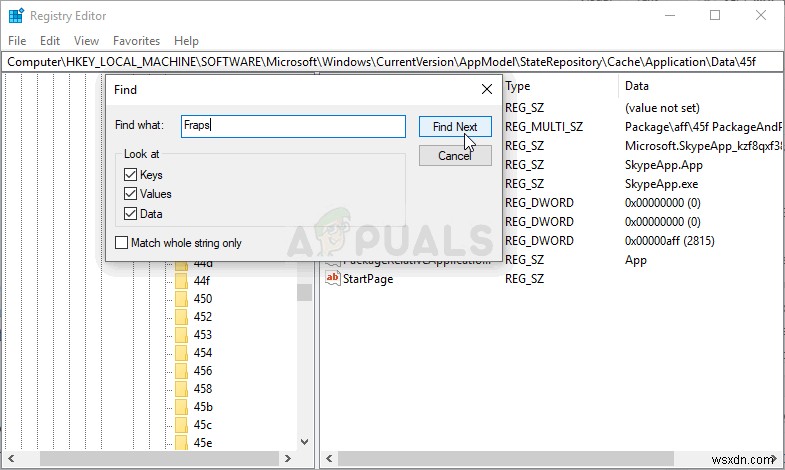Close the Find dialog with X
Screen dimensions: 785x470
(487, 90)
